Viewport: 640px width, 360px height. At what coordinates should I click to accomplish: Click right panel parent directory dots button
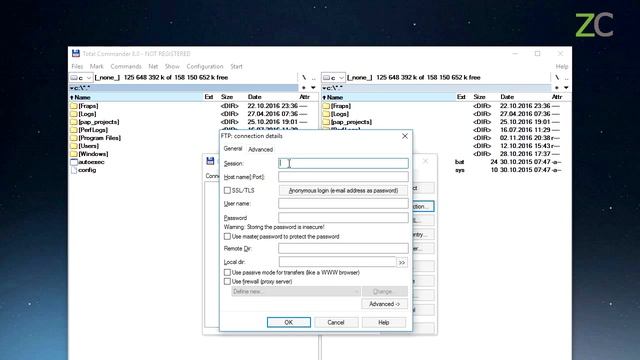566,78
